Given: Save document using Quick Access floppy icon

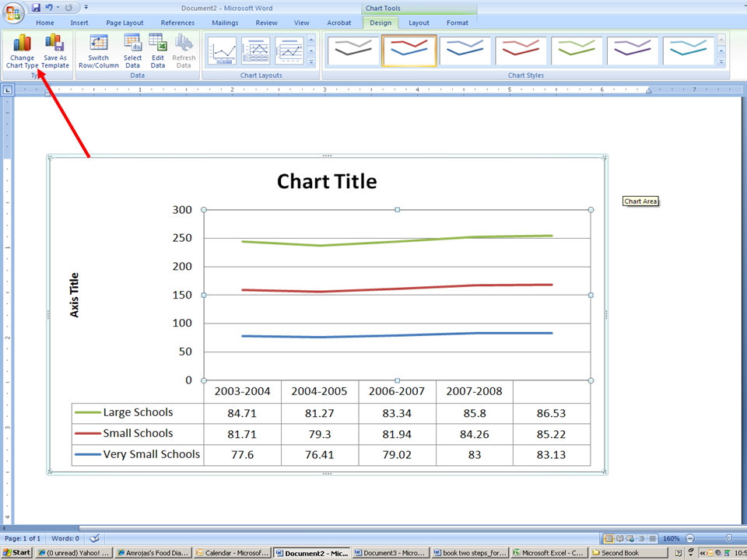Looking at the screenshot, I should pyautogui.click(x=36, y=8).
